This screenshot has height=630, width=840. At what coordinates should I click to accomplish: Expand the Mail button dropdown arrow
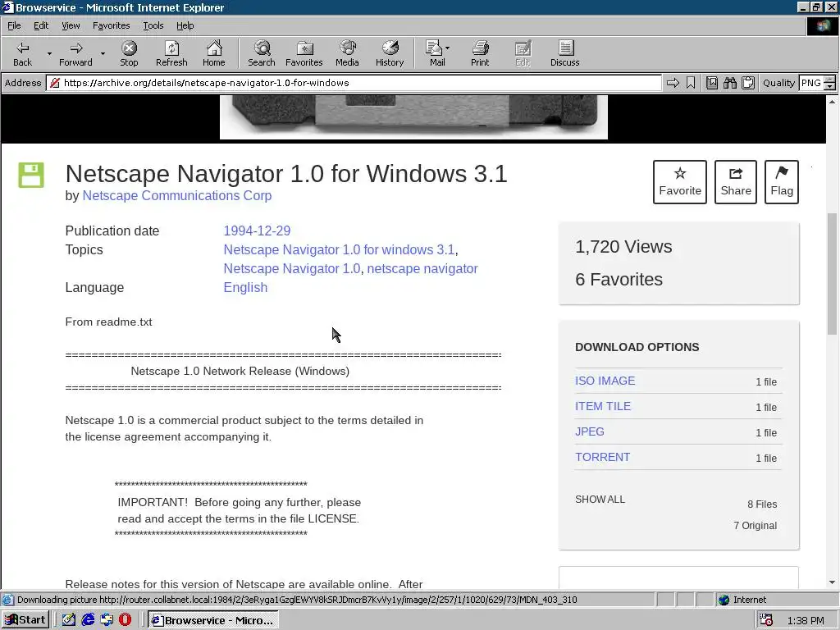tap(448, 48)
